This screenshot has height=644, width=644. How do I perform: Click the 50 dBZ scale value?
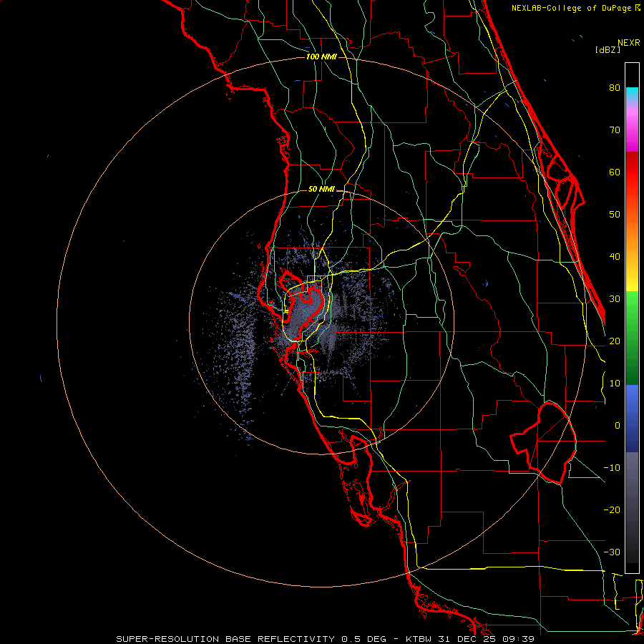coord(615,215)
